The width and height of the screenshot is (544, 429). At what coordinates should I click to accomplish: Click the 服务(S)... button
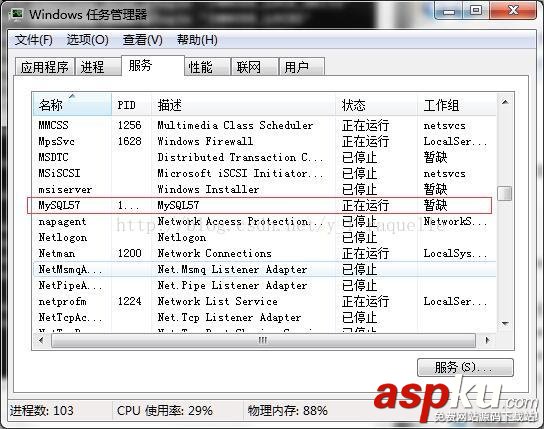tap(465, 367)
